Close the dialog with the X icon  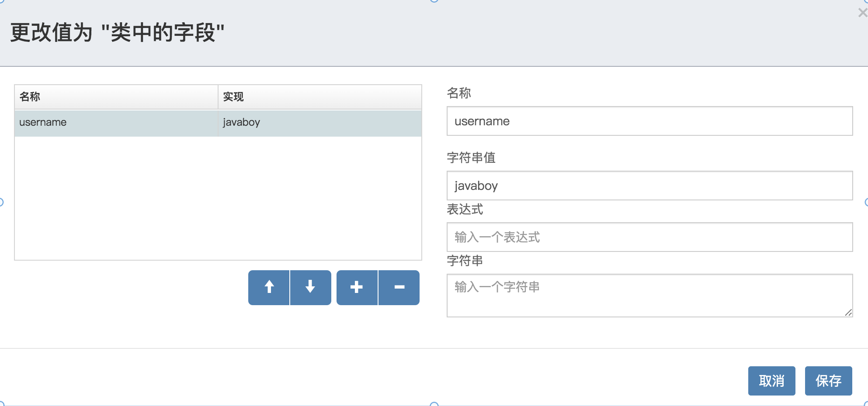coord(862,13)
